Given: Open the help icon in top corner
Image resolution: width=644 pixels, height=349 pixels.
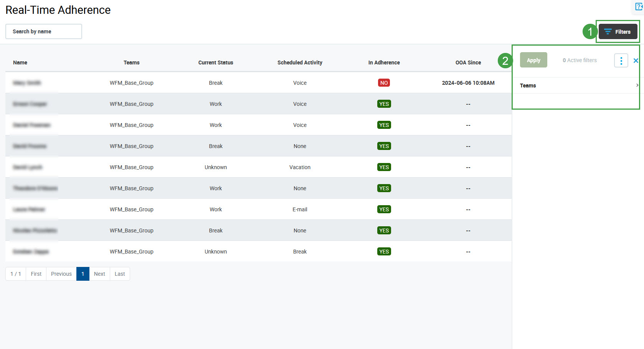Looking at the screenshot, I should (x=639, y=7).
